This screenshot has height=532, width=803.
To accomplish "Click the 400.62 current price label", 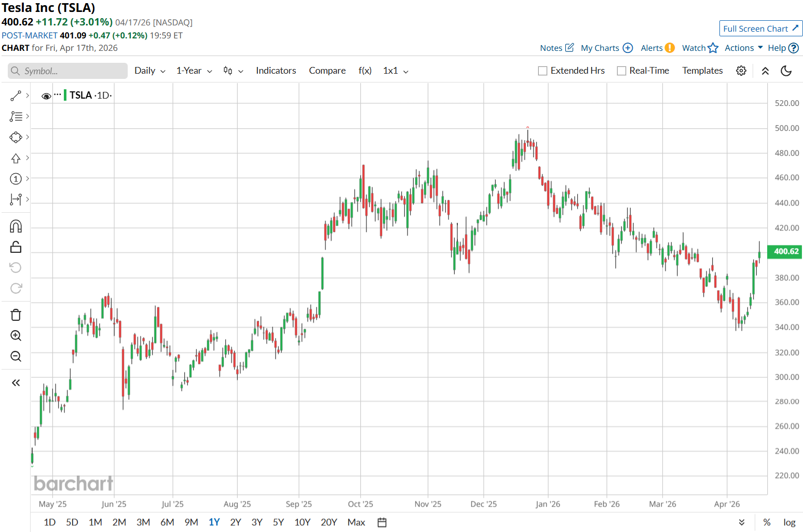I will pos(785,252).
